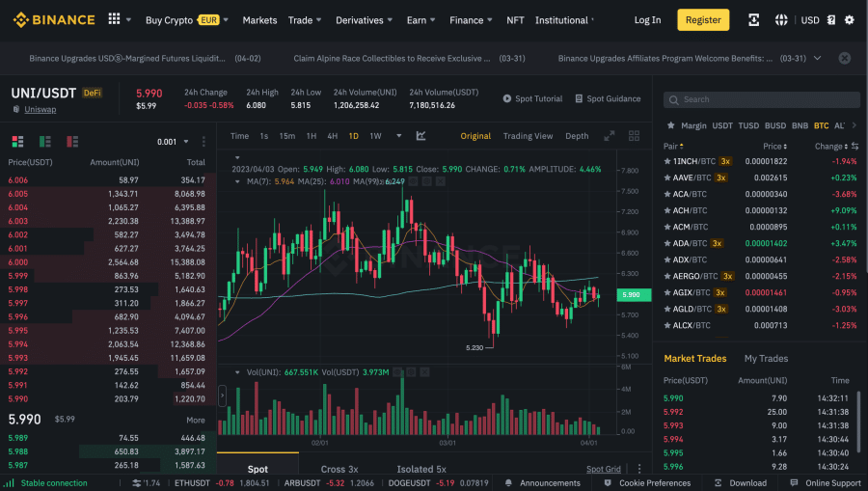This screenshot has width=868, height=491.
Task: Expand chart to fullscreen icon
Action: click(x=609, y=136)
